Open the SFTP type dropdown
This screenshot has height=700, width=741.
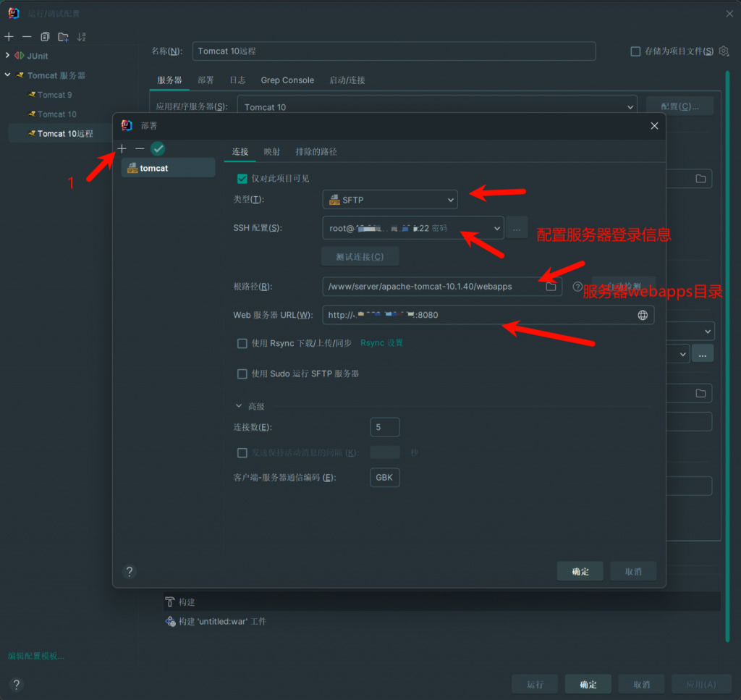(x=389, y=200)
